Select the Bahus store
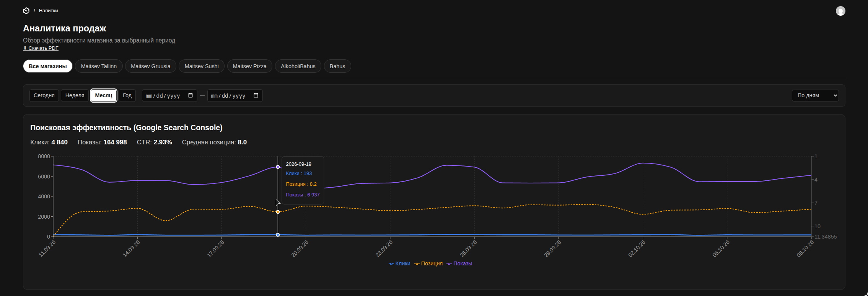 (x=337, y=66)
